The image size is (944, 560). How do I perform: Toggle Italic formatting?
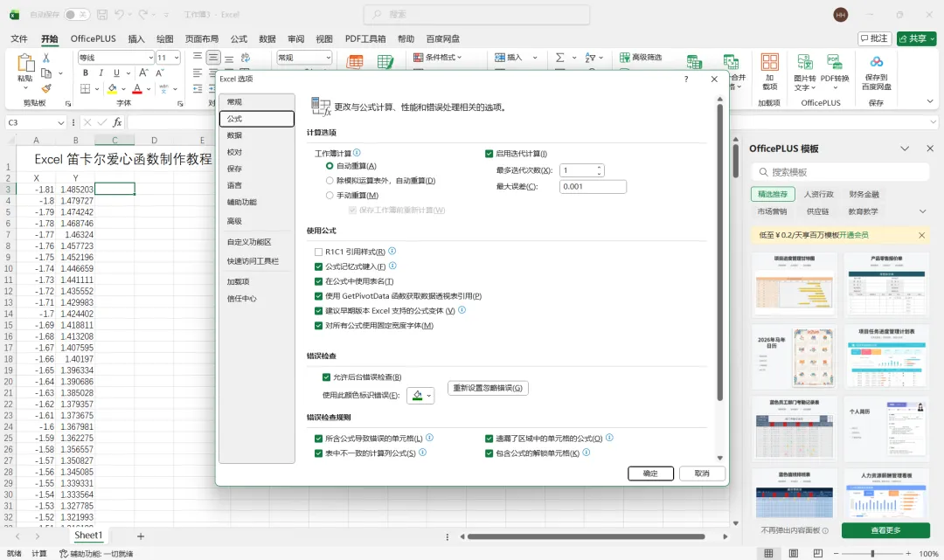[x=101, y=73]
